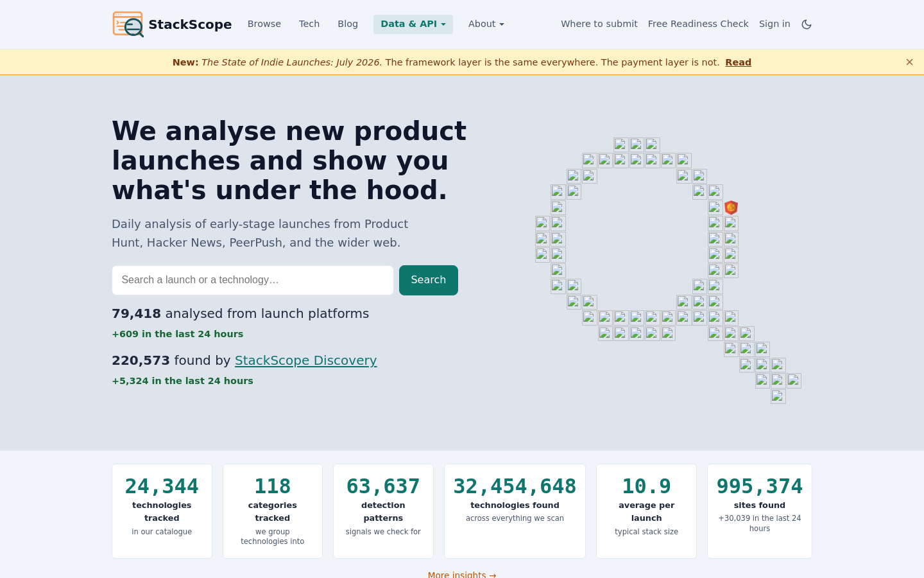Click the main headline about product launches
The image size is (924, 578).
point(289,161)
